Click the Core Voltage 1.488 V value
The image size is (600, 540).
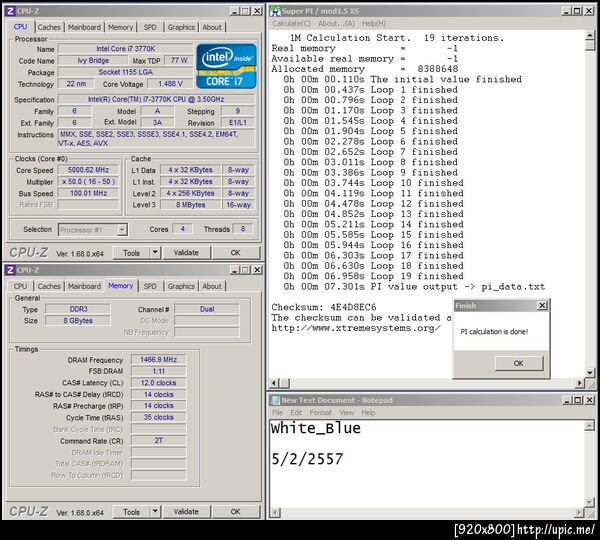point(170,84)
